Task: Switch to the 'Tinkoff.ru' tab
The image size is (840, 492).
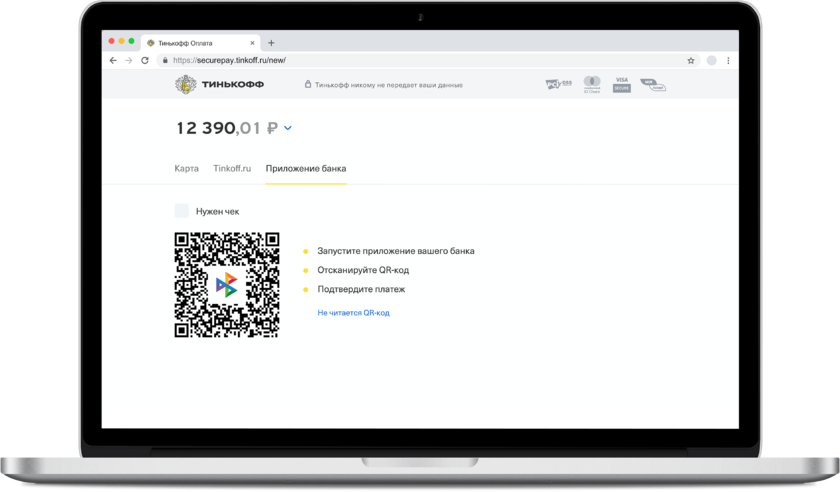Action: (x=232, y=169)
